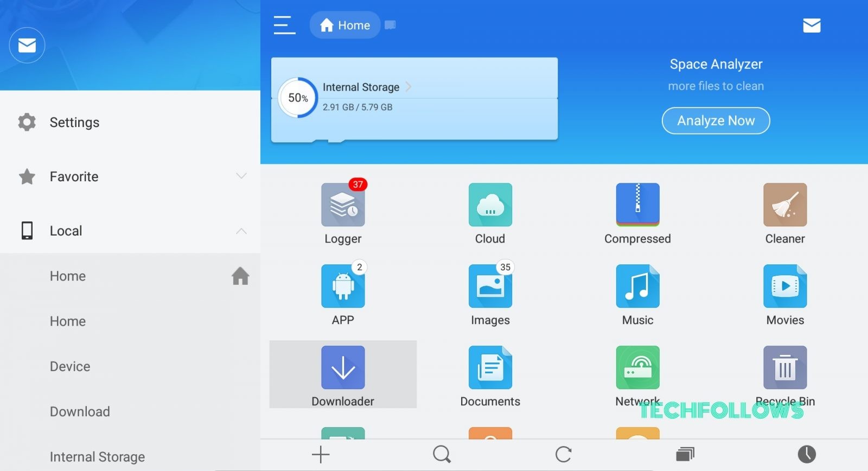Expand the Favorite section chevron
This screenshot has height=471, width=868.
pyautogui.click(x=241, y=176)
